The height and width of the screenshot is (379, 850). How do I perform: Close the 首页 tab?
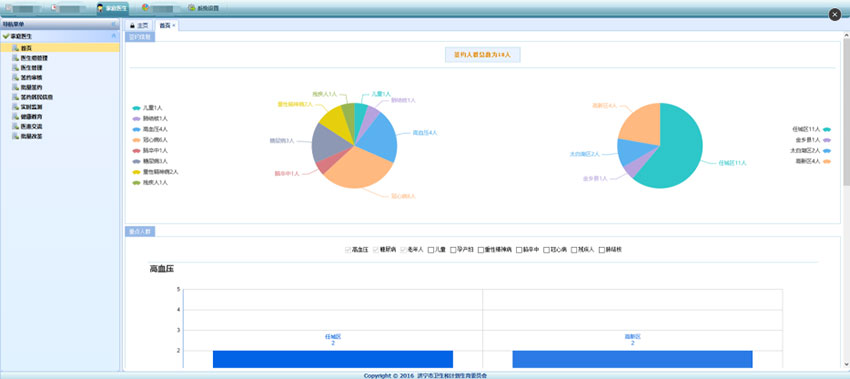[x=173, y=25]
